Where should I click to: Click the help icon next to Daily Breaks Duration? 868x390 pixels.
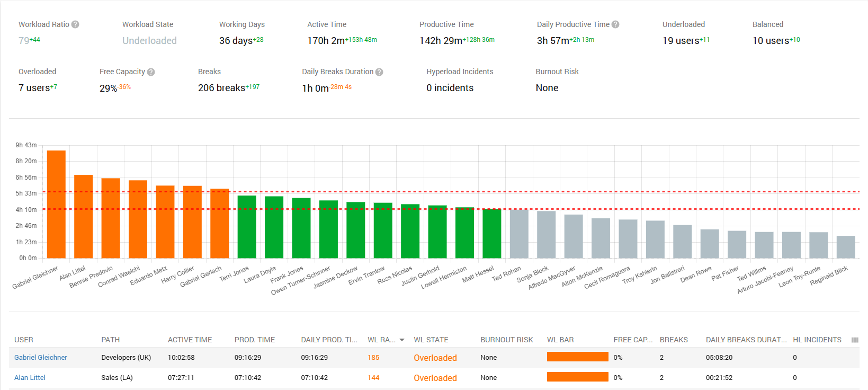pyautogui.click(x=379, y=72)
